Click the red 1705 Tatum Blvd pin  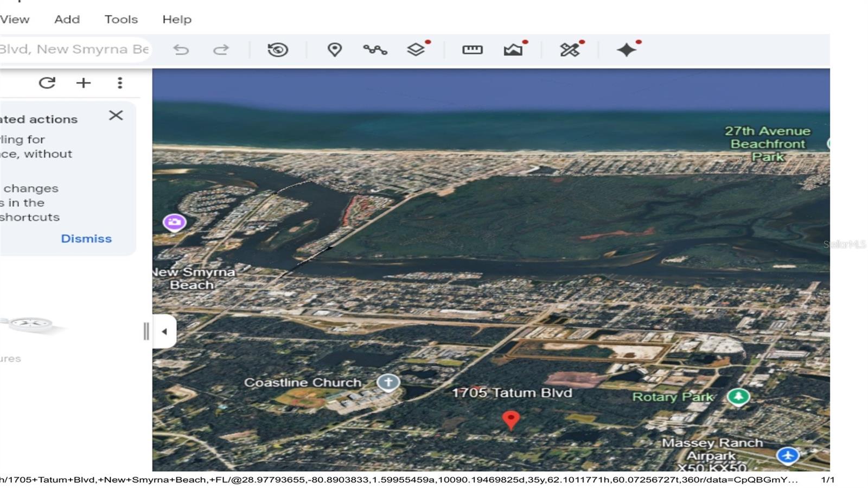click(x=510, y=419)
